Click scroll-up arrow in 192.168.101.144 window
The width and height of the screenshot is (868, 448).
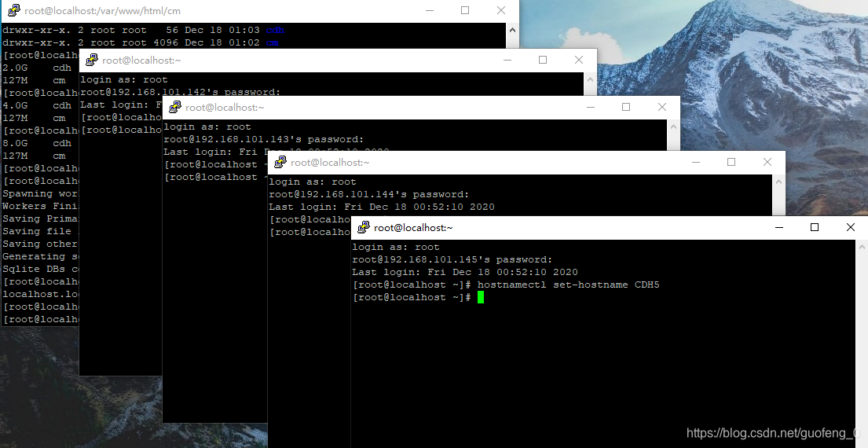pyautogui.click(x=778, y=182)
